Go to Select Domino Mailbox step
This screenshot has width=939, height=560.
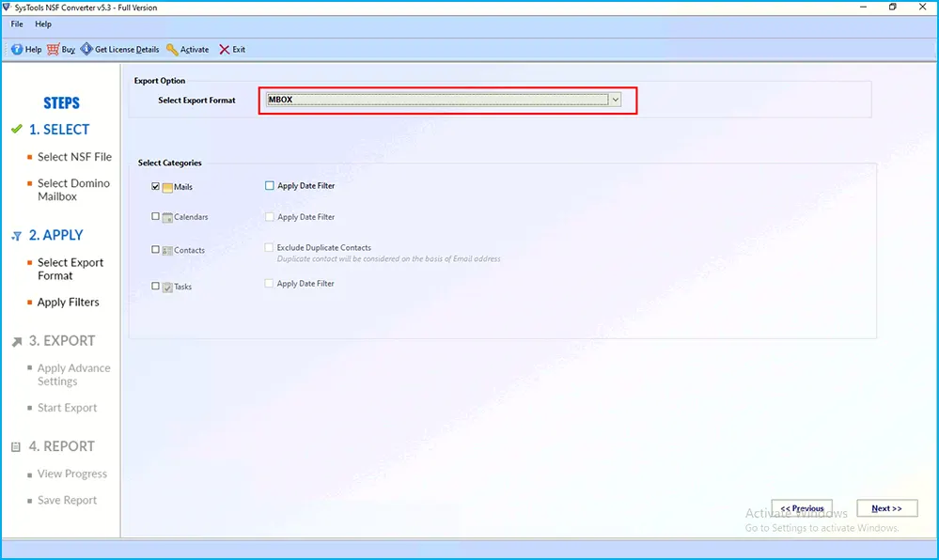coord(73,190)
